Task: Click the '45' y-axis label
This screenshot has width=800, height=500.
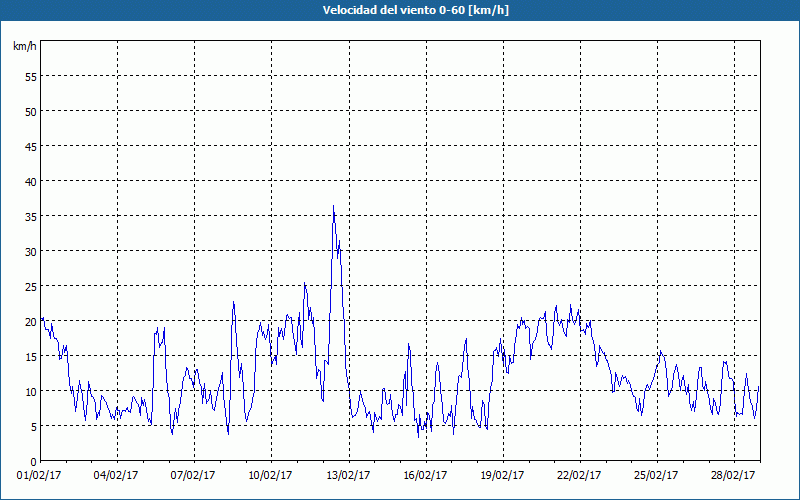Action: coord(31,146)
